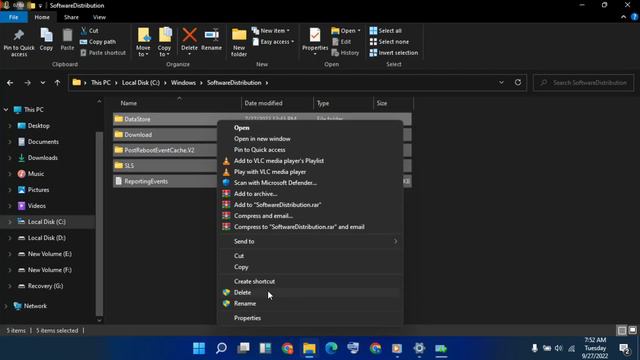This screenshot has width=640, height=360.
Task: Select the DataStore folder
Action: pos(138,119)
